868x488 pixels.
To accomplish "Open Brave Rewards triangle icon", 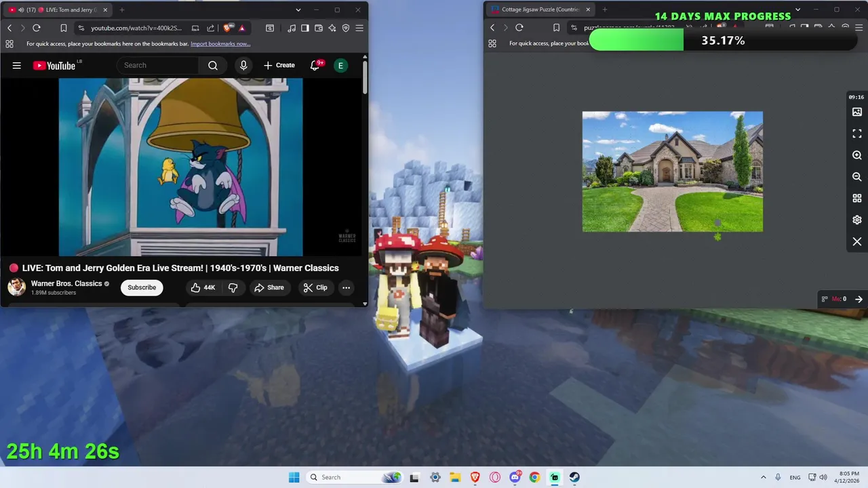I will [x=241, y=28].
